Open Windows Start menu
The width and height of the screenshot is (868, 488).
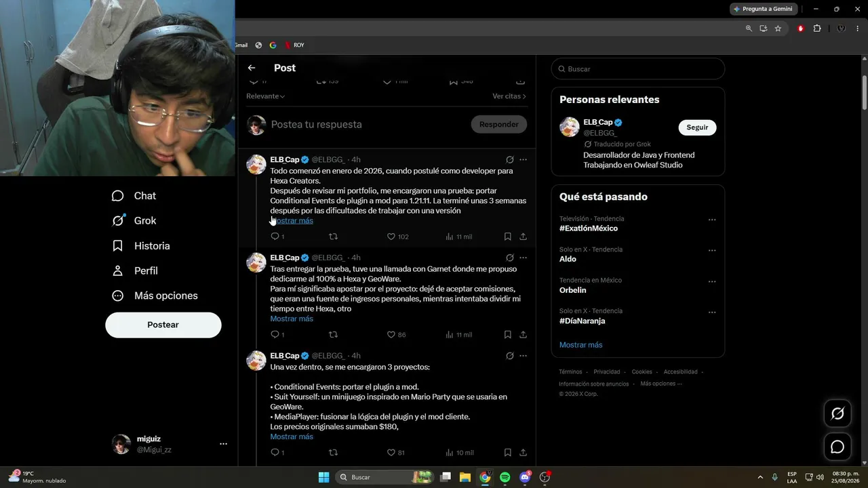point(323,477)
